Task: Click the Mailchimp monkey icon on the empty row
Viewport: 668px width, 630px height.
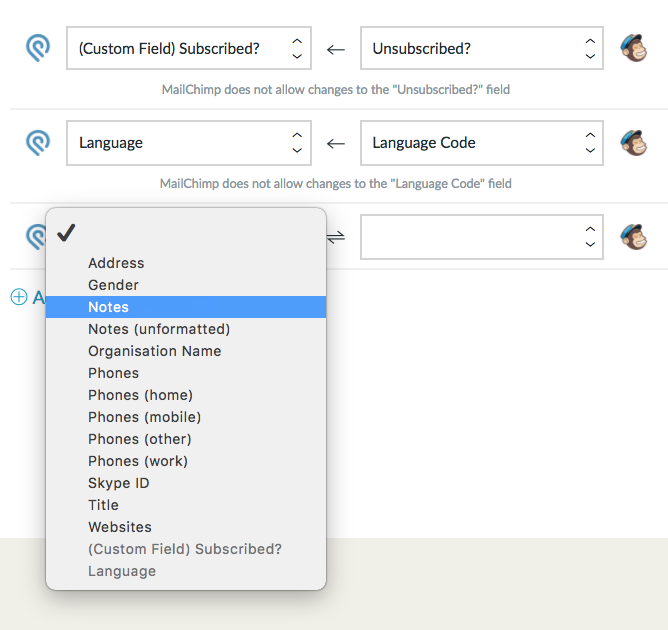Action: click(633, 236)
